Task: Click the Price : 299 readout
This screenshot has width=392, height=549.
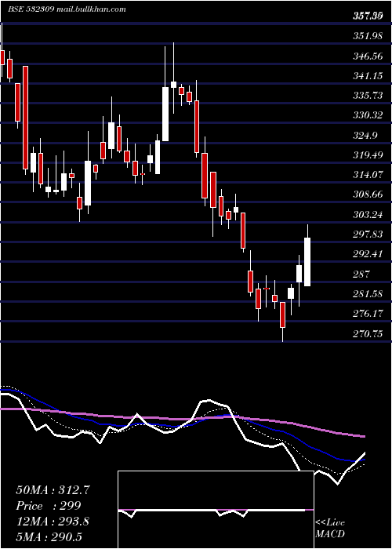Action: 49,506
